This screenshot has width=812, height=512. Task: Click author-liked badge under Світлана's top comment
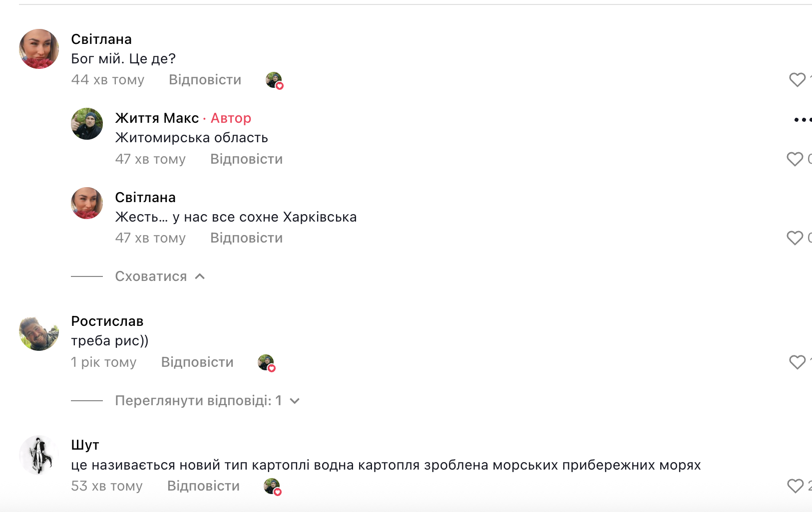coord(274,80)
